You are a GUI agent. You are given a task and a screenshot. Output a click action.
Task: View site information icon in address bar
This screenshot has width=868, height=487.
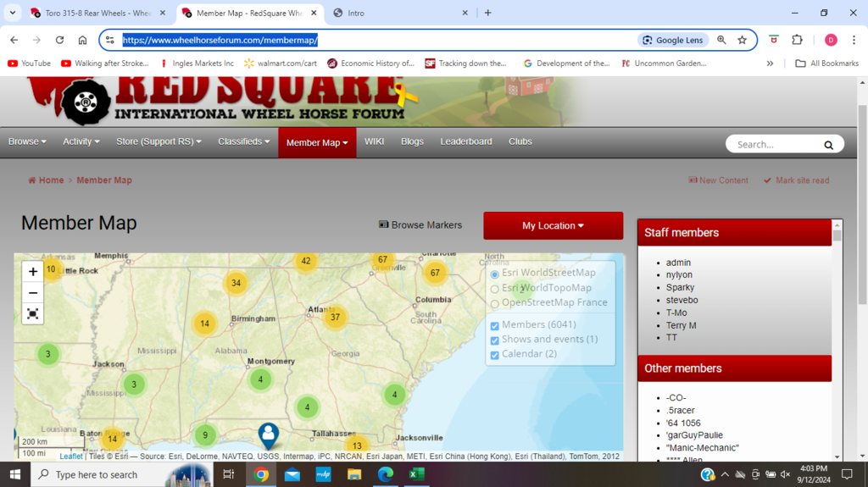click(x=109, y=40)
